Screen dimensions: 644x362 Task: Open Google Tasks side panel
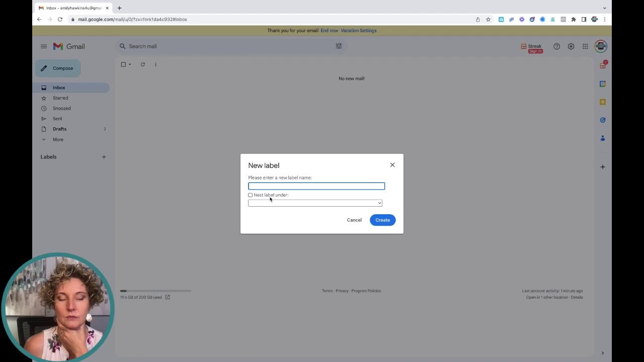point(603,120)
